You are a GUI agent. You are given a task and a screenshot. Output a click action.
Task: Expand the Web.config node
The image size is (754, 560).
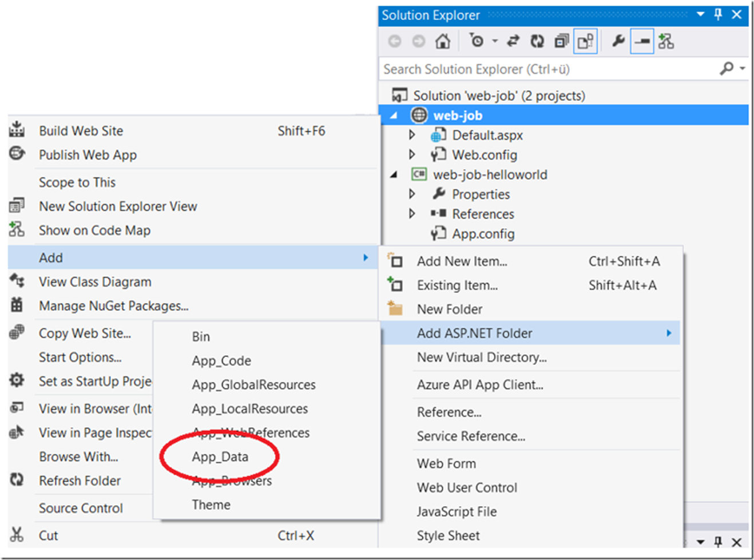tap(412, 154)
